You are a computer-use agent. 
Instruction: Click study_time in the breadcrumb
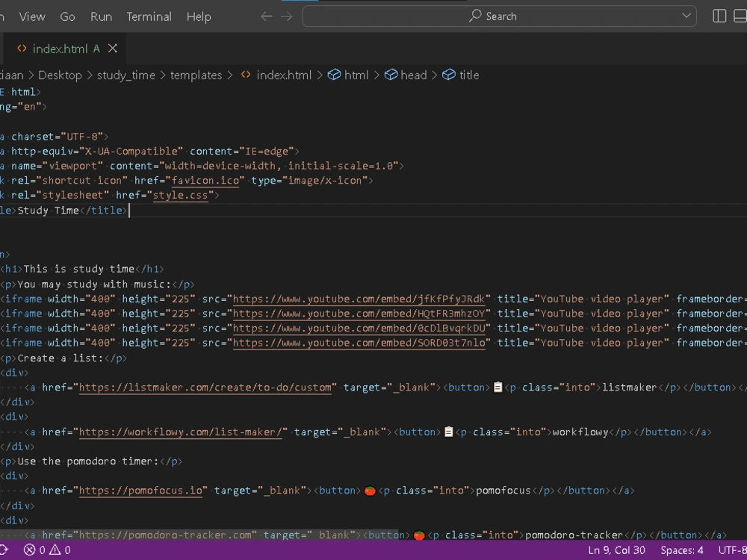(x=126, y=75)
